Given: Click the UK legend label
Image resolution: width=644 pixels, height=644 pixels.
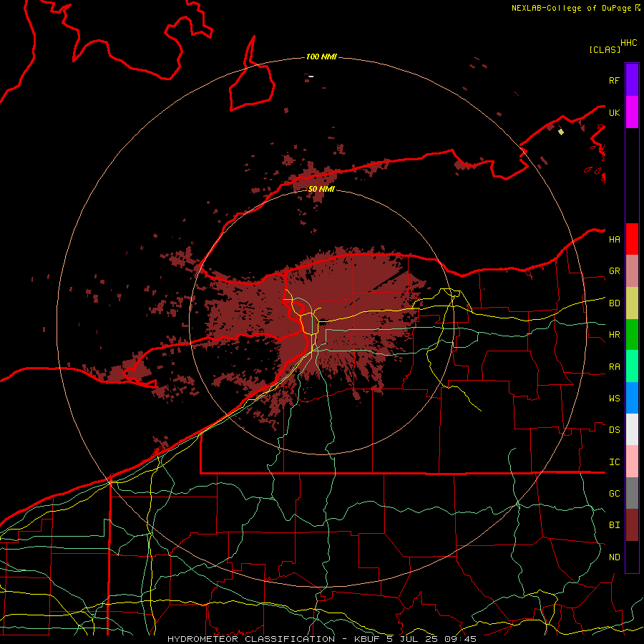Looking at the screenshot, I should pos(614,112).
